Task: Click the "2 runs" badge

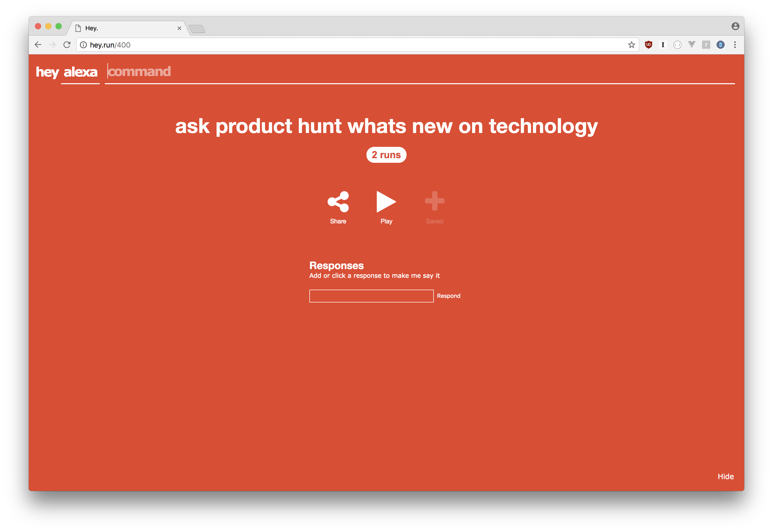Action: 386,155
